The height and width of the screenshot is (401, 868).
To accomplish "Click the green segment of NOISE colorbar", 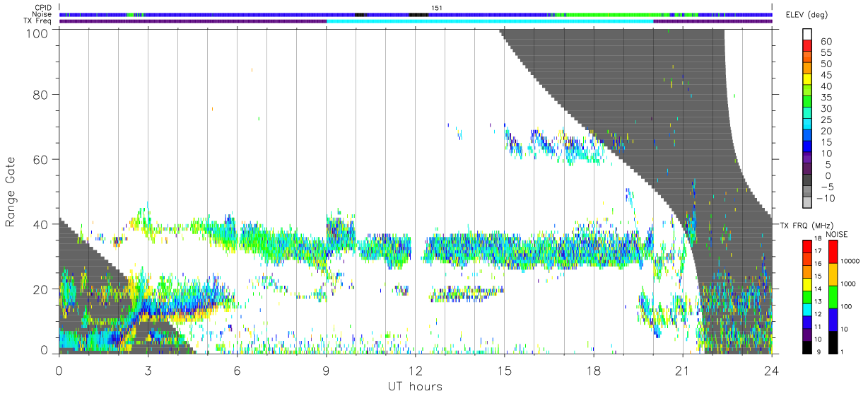I will tap(833, 296).
